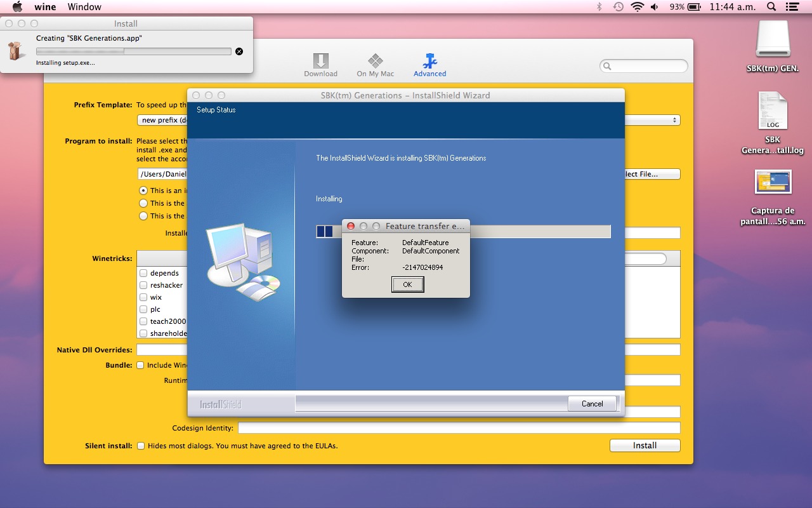Screen dimensions: 812x508
Task: Check the depends winetrick
Action: (x=143, y=273)
